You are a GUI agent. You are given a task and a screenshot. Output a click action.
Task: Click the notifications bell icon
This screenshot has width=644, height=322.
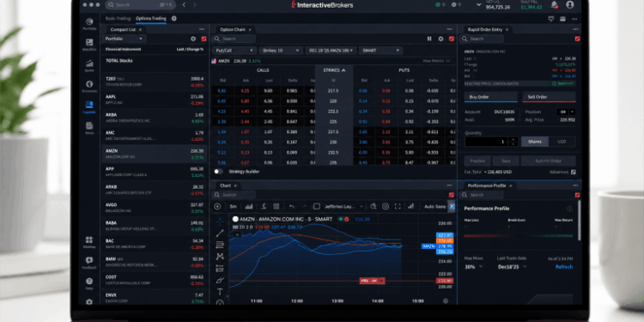[554, 4]
